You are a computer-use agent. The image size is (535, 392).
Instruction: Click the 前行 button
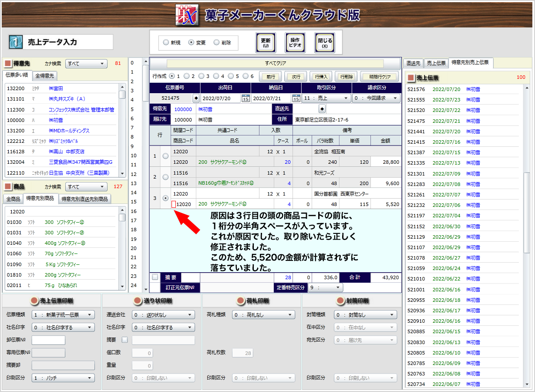click(270, 77)
